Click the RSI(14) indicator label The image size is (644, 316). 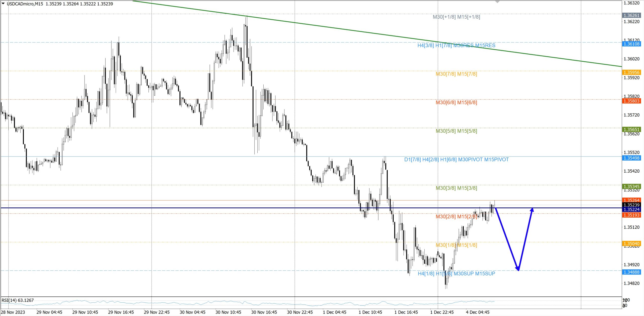pos(18,300)
